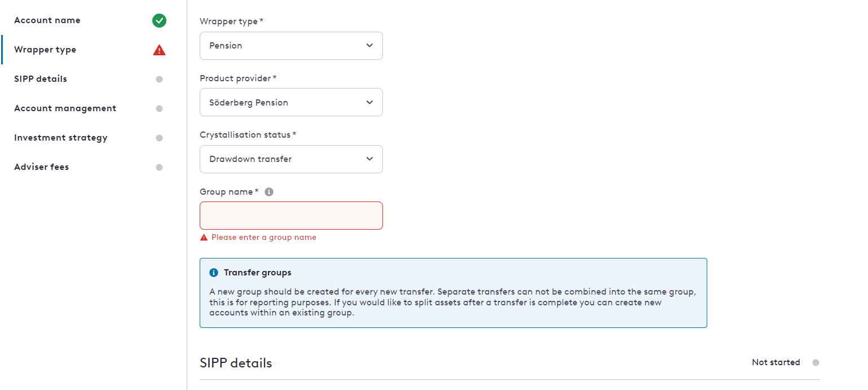Click the blue info icon in Transfer groups
868x390 pixels.
tap(214, 273)
